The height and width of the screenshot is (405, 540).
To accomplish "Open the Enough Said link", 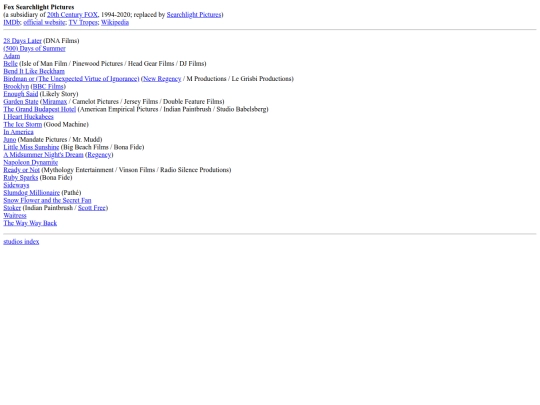I will (x=21, y=94).
